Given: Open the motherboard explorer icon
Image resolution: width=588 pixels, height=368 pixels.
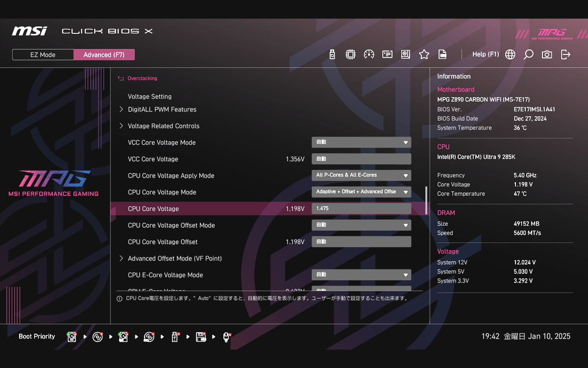Looking at the screenshot, I should [406, 54].
